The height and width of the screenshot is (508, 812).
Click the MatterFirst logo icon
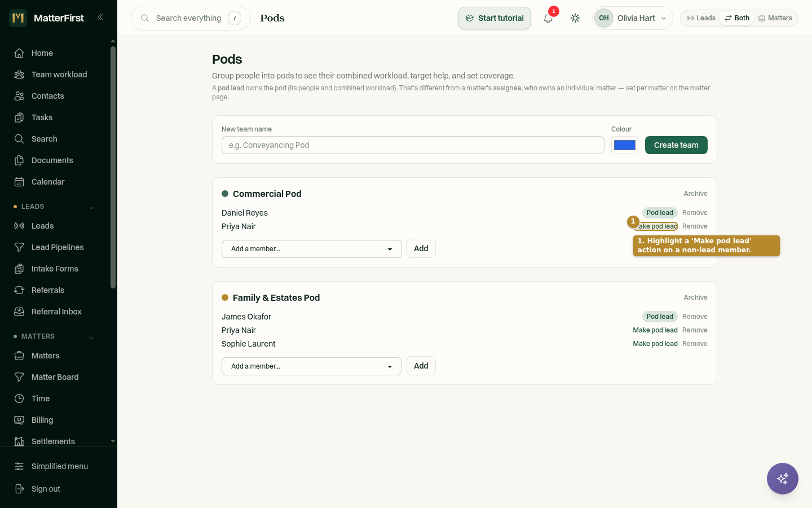tap(18, 18)
